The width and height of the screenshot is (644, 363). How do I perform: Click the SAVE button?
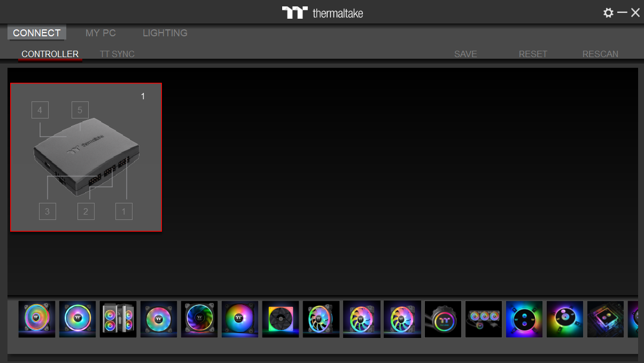coord(465,54)
